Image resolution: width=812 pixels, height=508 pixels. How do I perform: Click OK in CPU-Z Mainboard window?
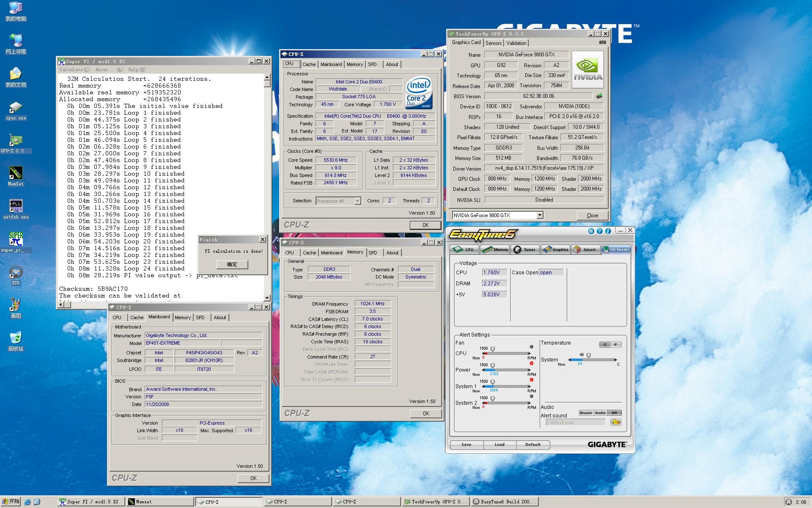click(x=253, y=478)
